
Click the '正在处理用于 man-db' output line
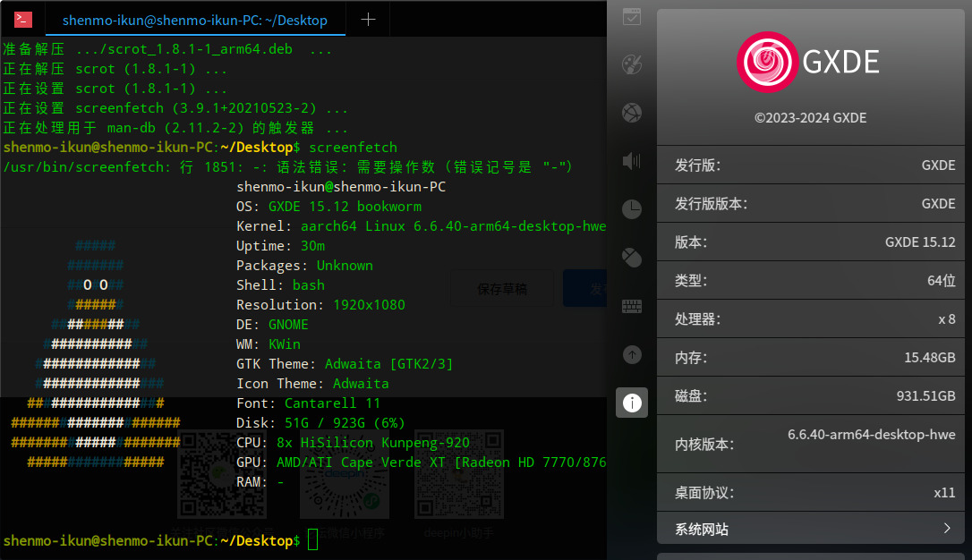175,128
